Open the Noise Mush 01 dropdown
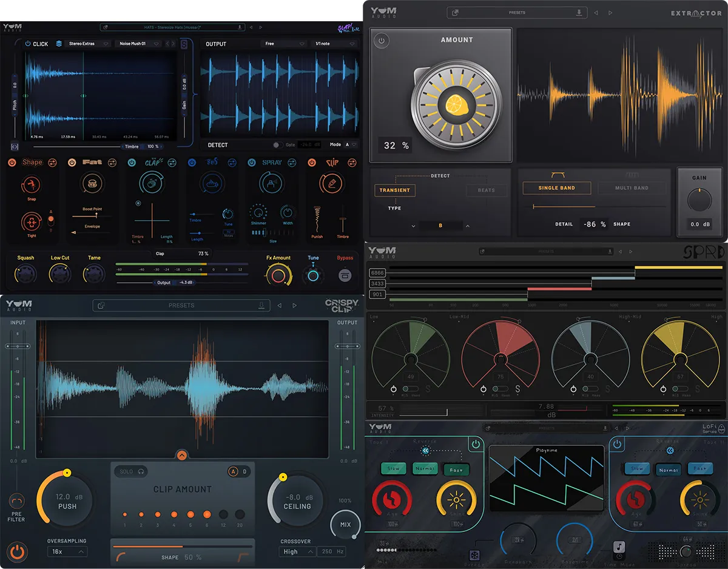 point(139,44)
